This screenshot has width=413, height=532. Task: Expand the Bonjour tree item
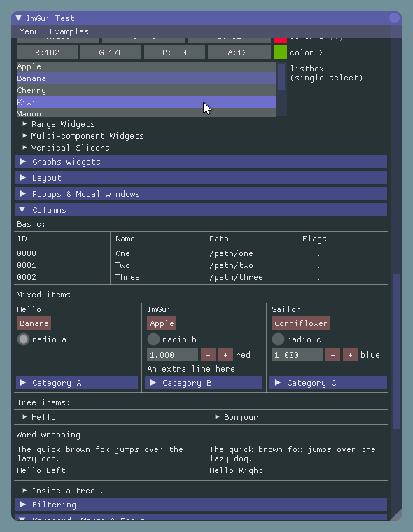pyautogui.click(x=237, y=417)
